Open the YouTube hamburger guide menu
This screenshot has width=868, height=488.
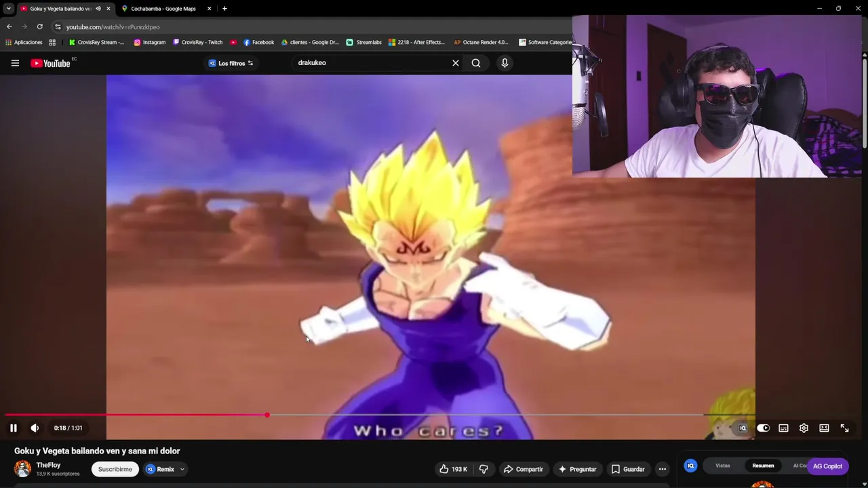15,63
